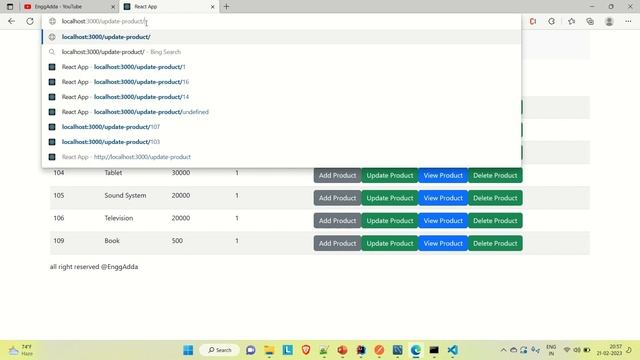This screenshot has height=360, width=640.
Task: Click the price value 30000
Action: [x=181, y=173]
